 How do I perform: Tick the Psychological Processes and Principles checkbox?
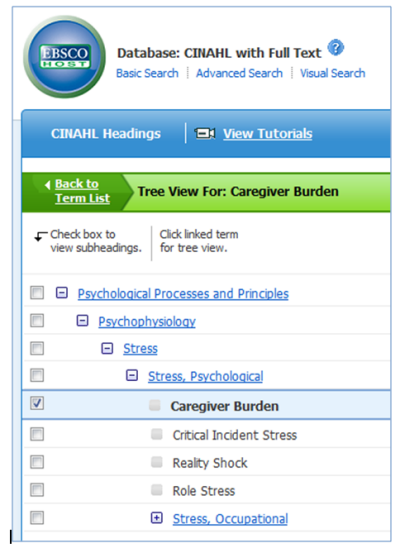tap(37, 293)
